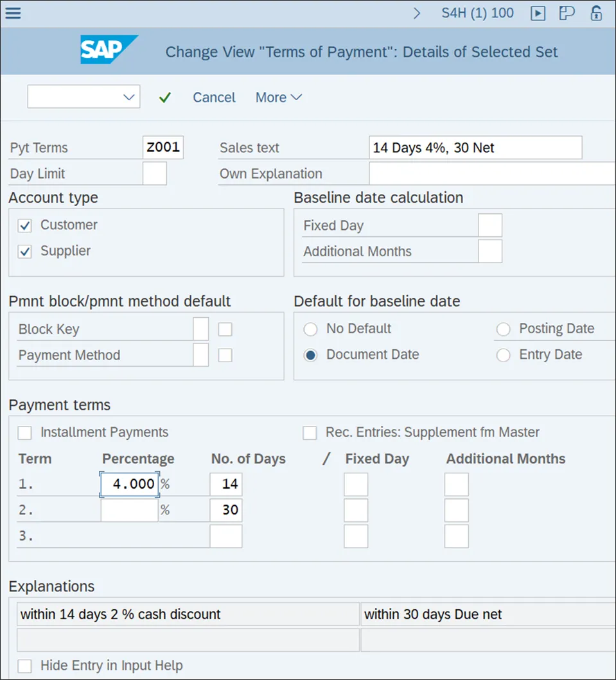This screenshot has width=616, height=680.
Task: Click the green checkmark Enter icon
Action: pos(165,98)
